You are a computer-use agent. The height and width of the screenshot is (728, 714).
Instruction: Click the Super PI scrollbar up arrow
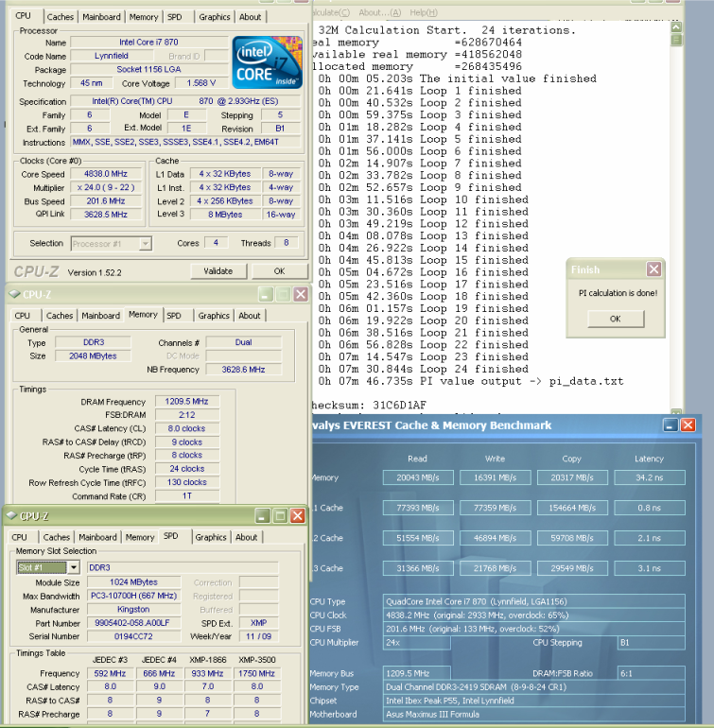(x=676, y=26)
